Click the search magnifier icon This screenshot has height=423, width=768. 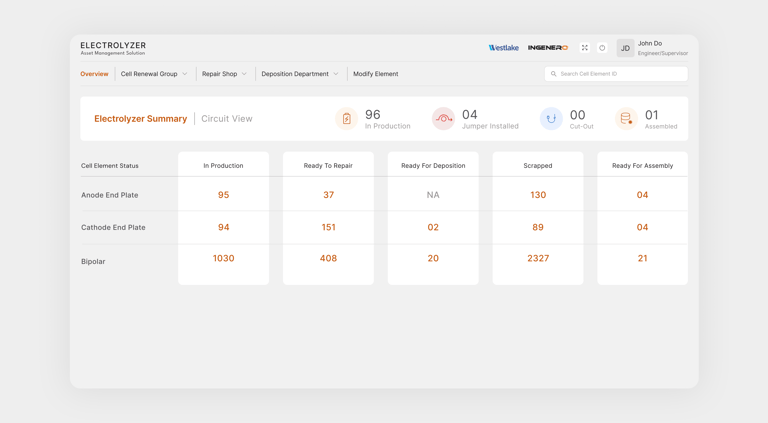[x=553, y=74]
